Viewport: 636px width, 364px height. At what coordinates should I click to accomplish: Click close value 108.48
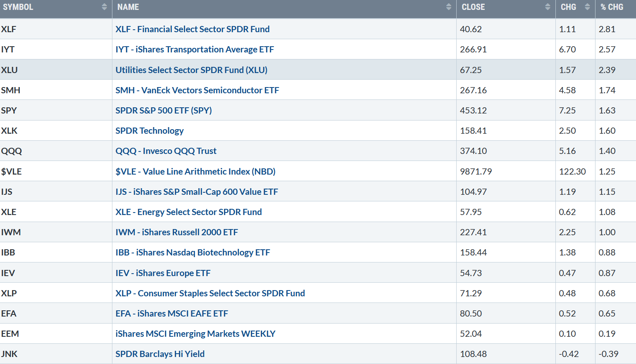[473, 354]
